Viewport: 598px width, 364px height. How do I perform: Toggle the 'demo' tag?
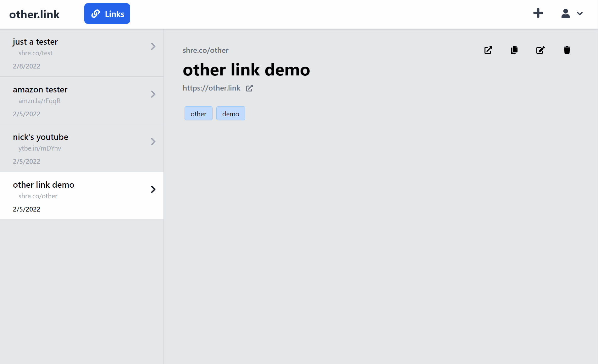pyautogui.click(x=230, y=113)
